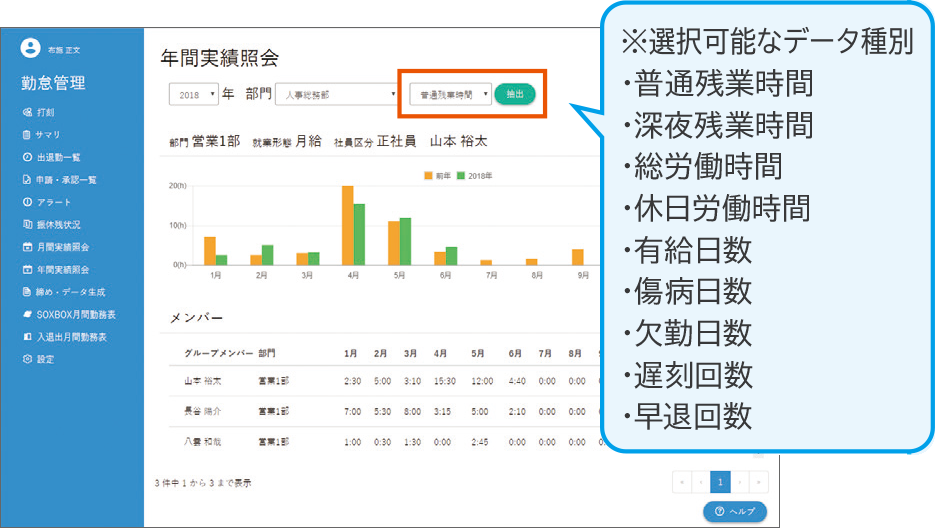Click the サマリ icon in the sidebar
This screenshot has height=528, width=935.
(x=27, y=135)
